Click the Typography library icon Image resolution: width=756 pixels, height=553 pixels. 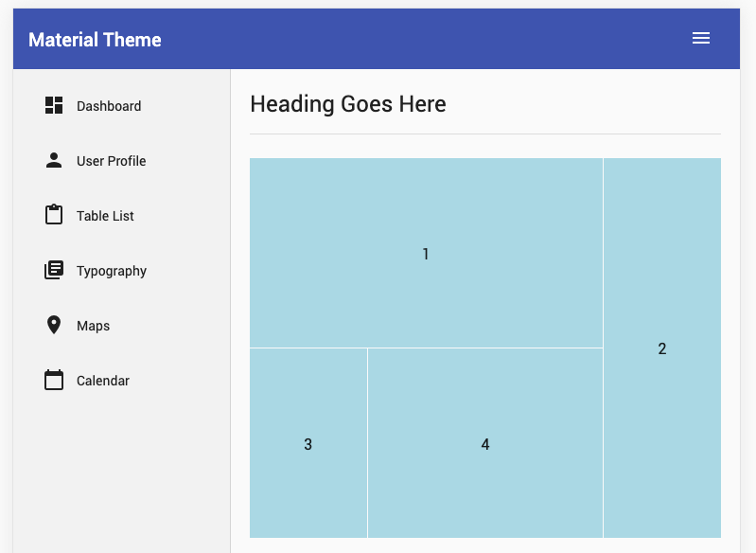[x=54, y=271]
